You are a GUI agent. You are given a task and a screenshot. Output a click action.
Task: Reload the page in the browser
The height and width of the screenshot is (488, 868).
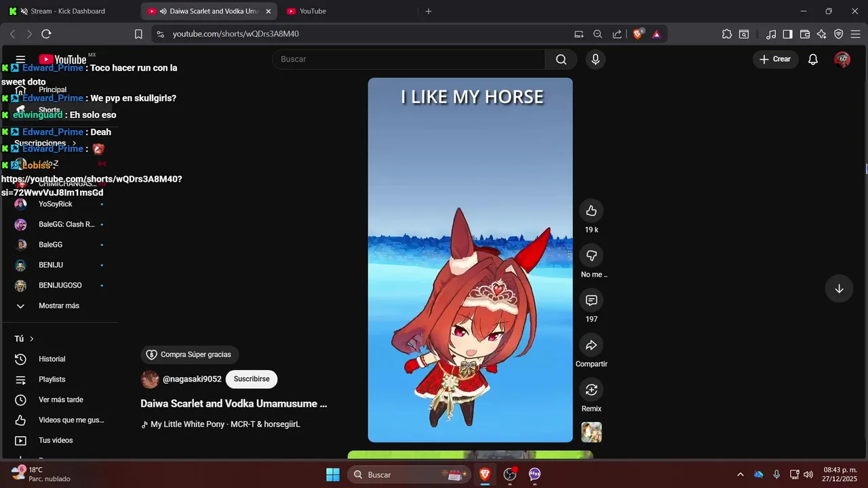click(46, 34)
